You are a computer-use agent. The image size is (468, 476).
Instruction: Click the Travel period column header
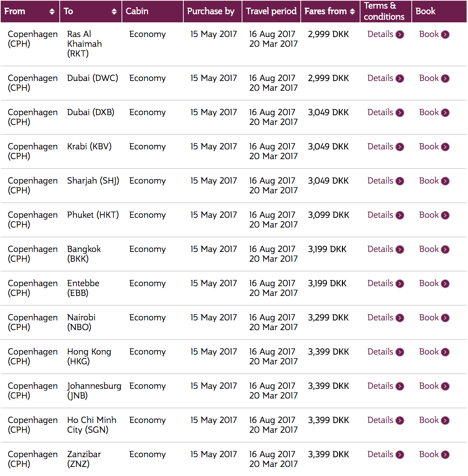[x=271, y=12]
